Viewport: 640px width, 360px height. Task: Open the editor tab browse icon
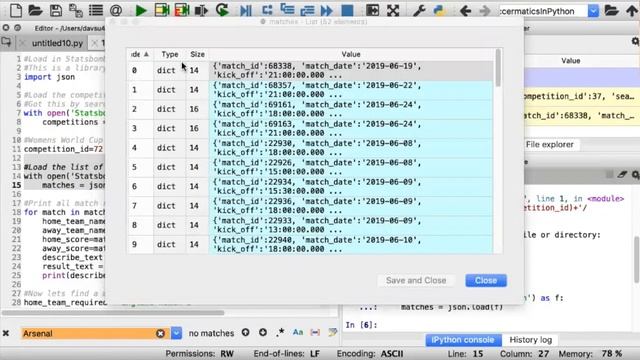pyautogui.click(x=6, y=42)
